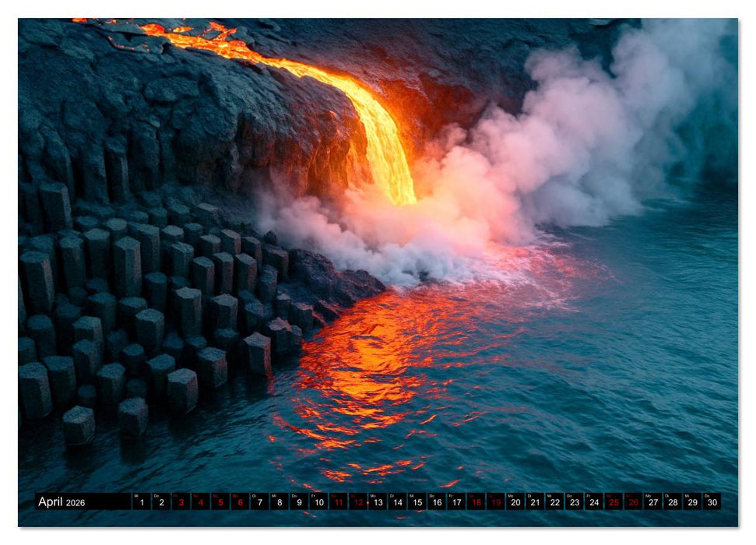756x545 pixels.
Task: Click the April 2026 month label
Action: [x=61, y=502]
